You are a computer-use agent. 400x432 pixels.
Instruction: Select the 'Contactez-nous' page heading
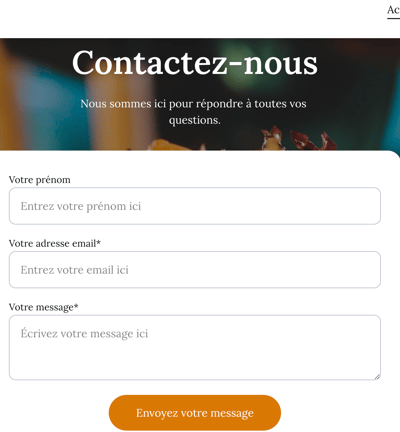195,63
